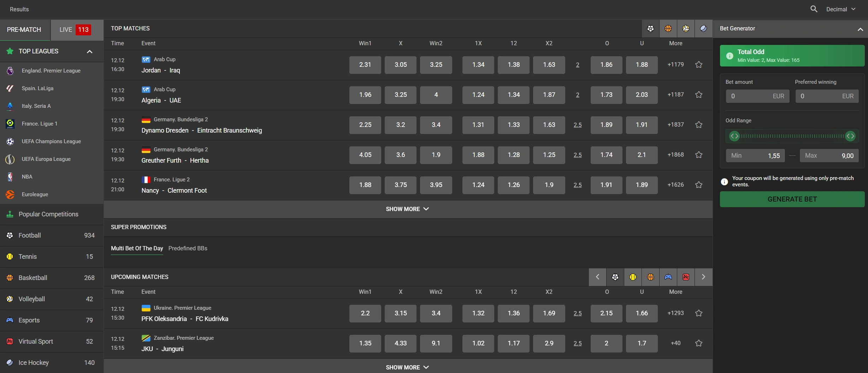Filter Upcoming Matches by basketball icon
Viewport: 868px width, 373px height.
pos(650,277)
